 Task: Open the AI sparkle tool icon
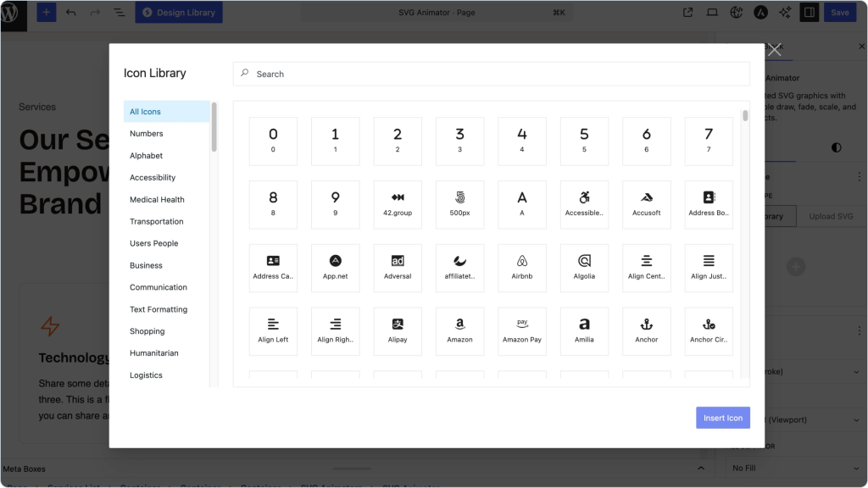(784, 12)
